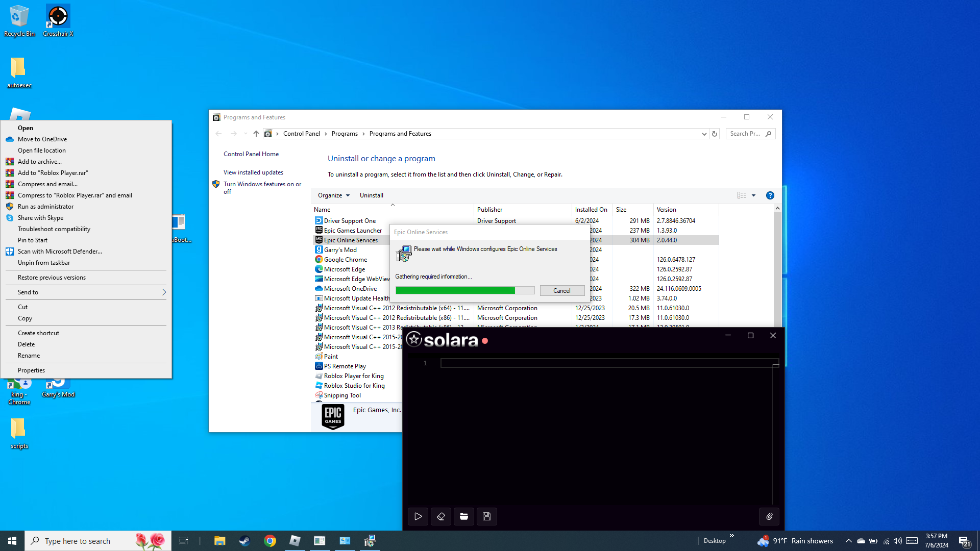
Task: Click the Solara save file icon
Action: 487,516
